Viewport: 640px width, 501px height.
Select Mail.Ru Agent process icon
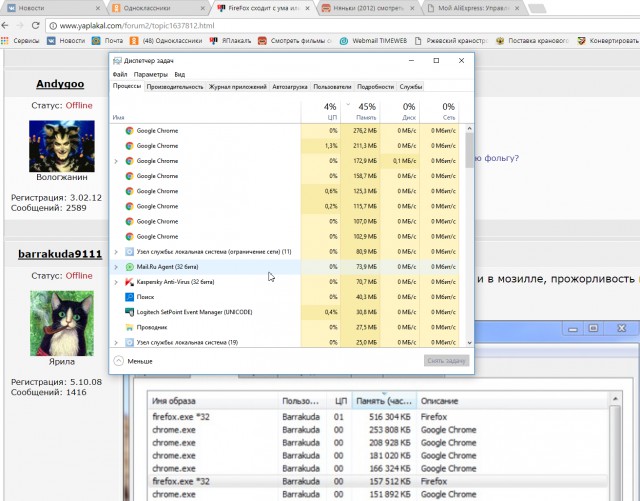tap(129, 267)
